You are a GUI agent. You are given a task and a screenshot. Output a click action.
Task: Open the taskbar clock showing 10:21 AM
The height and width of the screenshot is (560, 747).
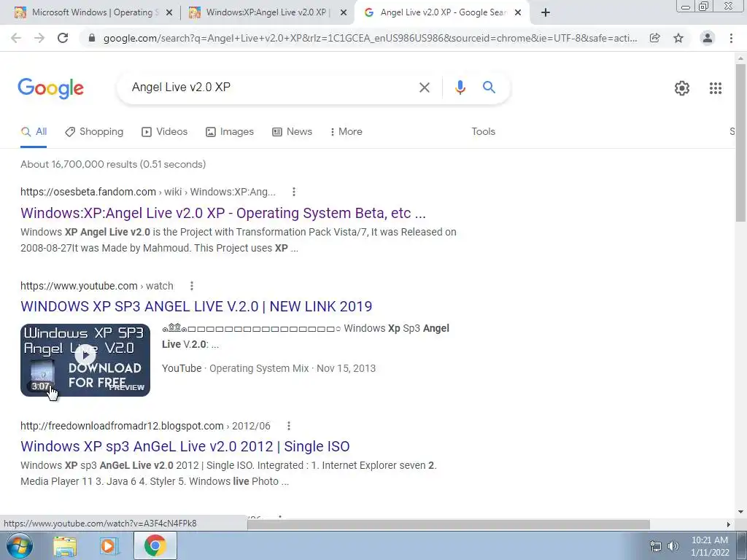[x=709, y=546]
